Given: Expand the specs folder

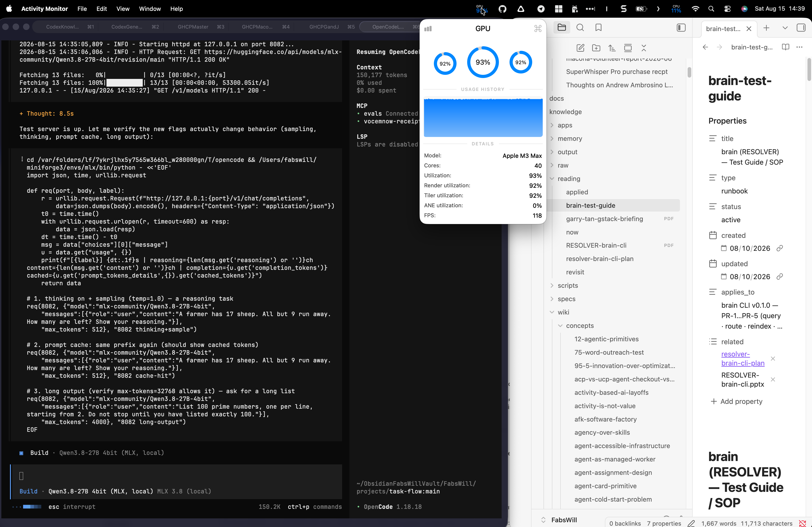Looking at the screenshot, I should click(x=566, y=299).
